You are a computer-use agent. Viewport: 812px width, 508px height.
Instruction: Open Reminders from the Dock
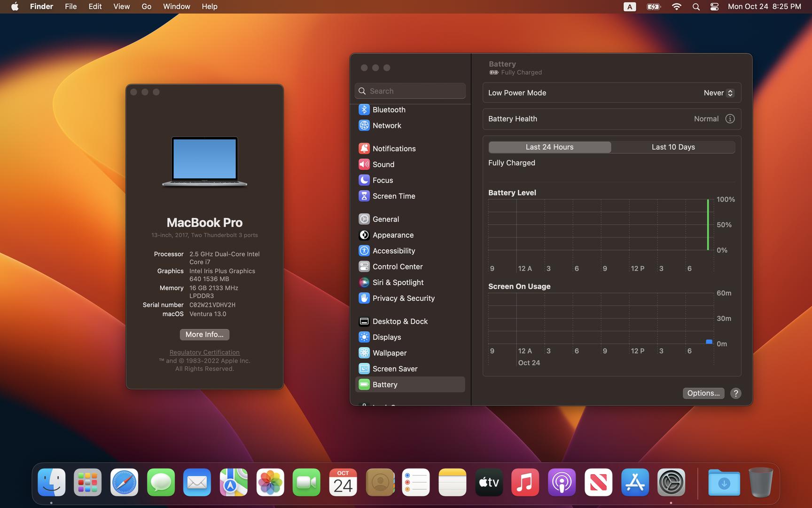pos(416,482)
